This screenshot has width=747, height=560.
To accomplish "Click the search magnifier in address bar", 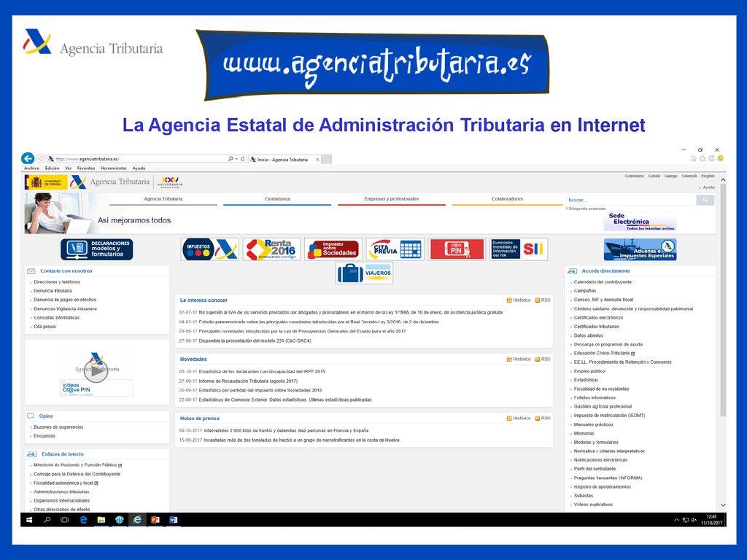I will click(x=231, y=158).
